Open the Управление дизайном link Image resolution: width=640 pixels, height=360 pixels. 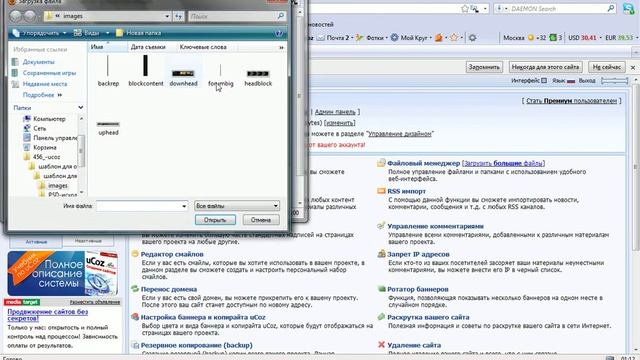400,133
